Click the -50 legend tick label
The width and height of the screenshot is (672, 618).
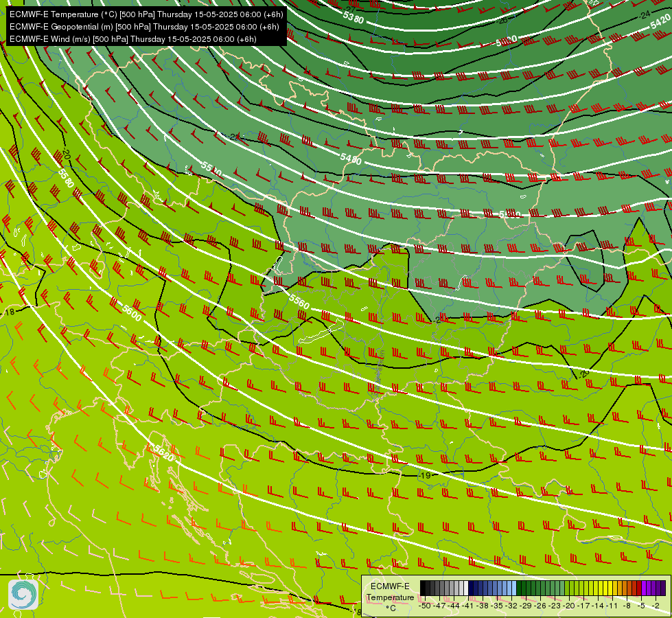coord(425,606)
